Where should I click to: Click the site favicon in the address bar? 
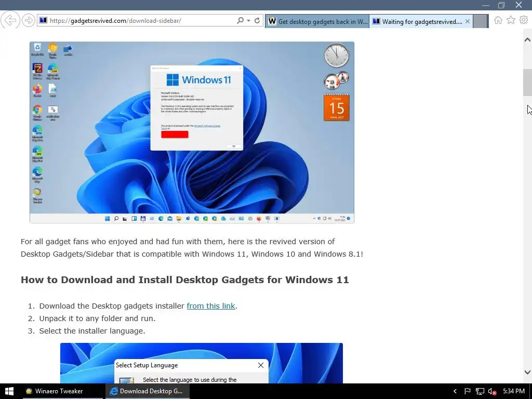pyautogui.click(x=43, y=20)
